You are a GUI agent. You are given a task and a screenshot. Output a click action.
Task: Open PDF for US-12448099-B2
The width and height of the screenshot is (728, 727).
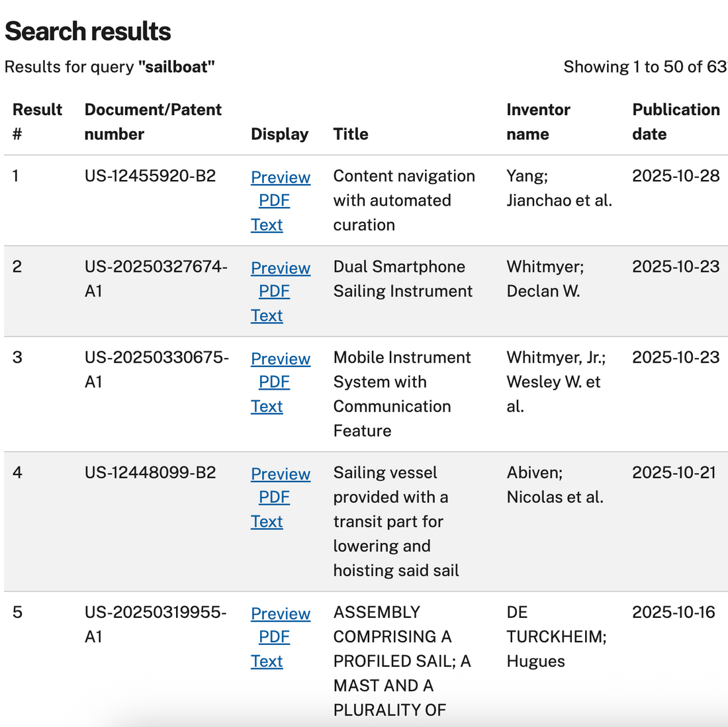[274, 497]
